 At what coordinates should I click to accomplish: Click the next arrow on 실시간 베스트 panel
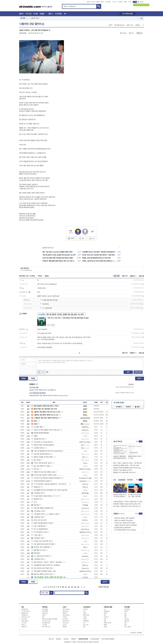141,441
